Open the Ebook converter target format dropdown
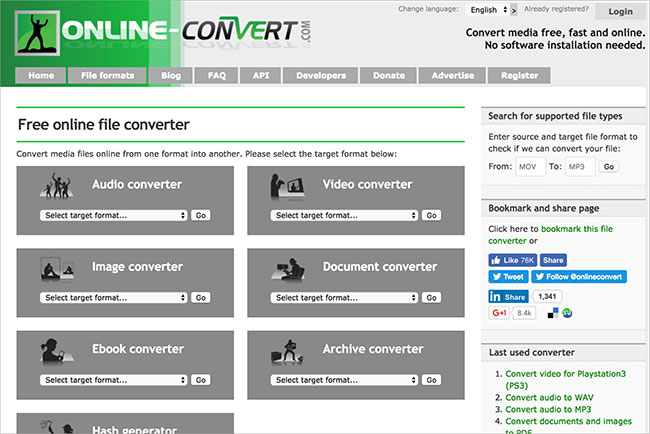This screenshot has width=650, height=434. [114, 380]
